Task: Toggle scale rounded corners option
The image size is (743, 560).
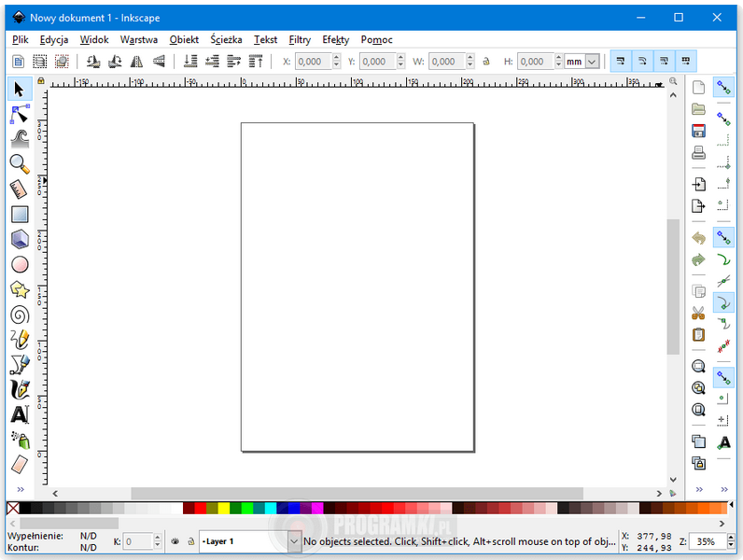Action: tap(642, 61)
